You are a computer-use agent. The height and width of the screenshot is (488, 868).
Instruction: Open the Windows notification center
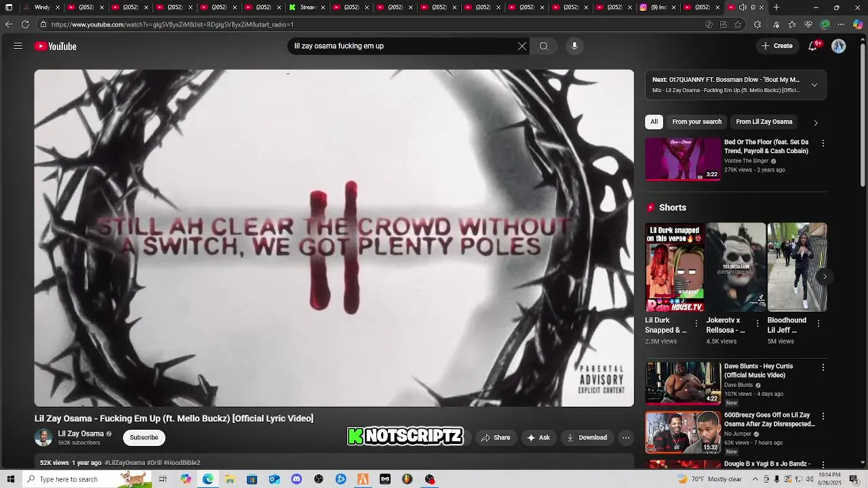tap(854, 479)
